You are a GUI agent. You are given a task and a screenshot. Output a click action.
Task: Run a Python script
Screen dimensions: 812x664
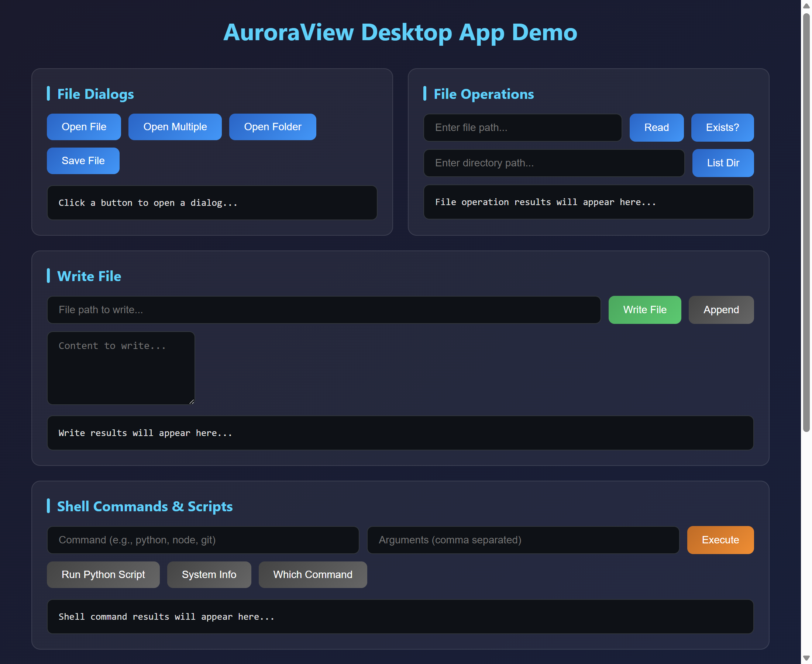point(103,574)
